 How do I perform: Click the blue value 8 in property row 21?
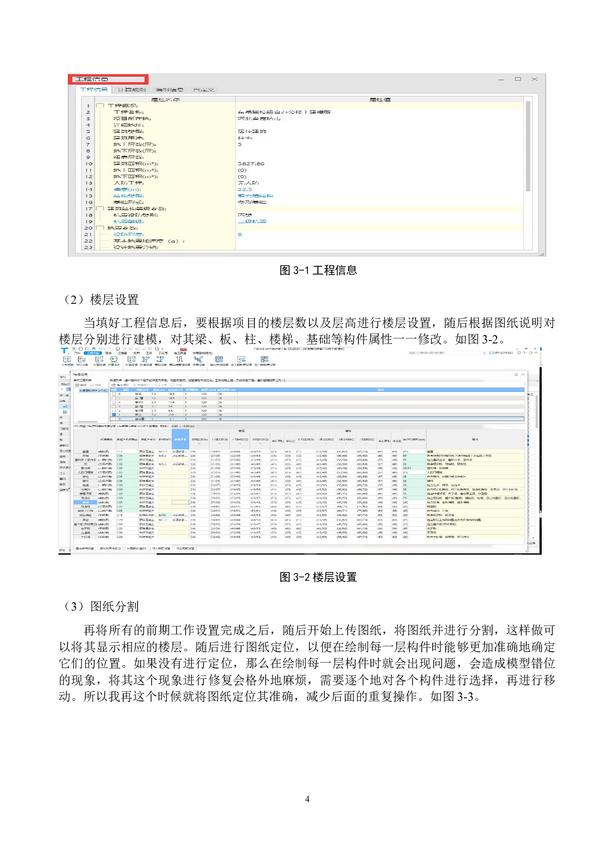tap(240, 234)
